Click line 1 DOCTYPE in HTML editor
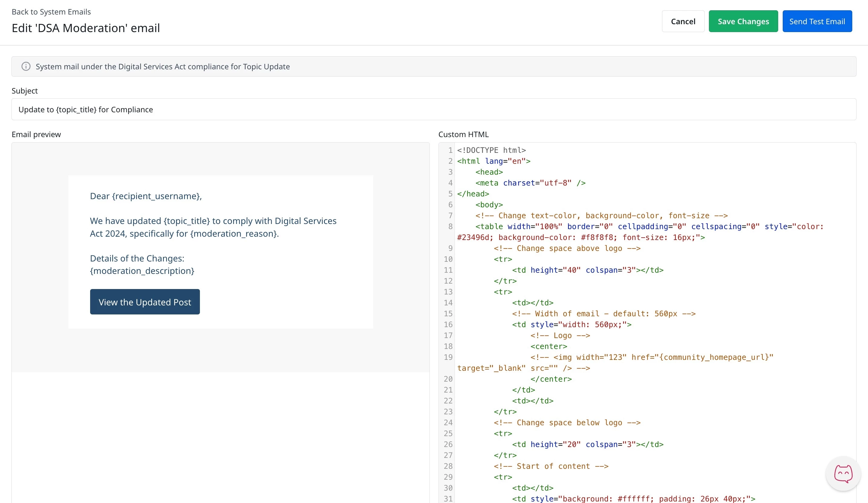This screenshot has width=868, height=503. pyautogui.click(x=491, y=150)
